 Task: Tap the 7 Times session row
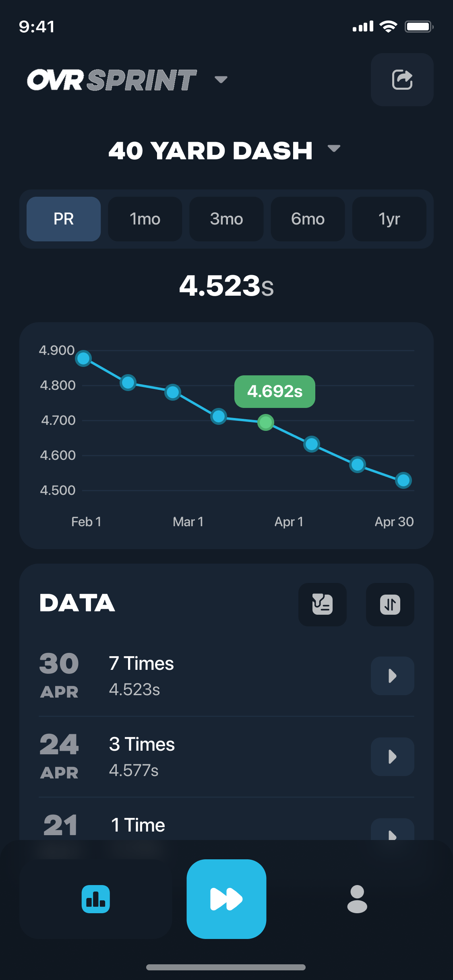point(201,676)
